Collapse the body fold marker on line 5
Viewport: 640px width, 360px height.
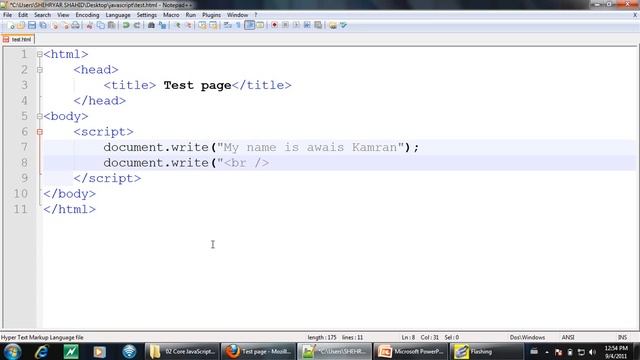40,116
